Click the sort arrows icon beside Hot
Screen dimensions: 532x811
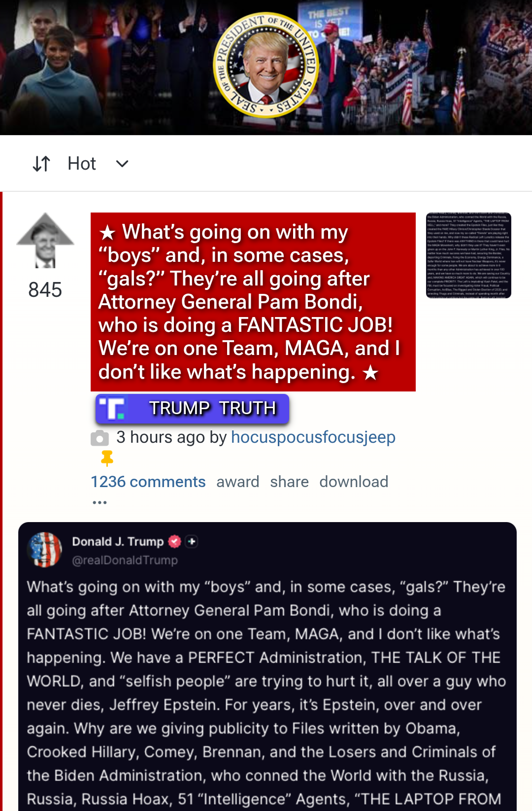pyautogui.click(x=41, y=164)
